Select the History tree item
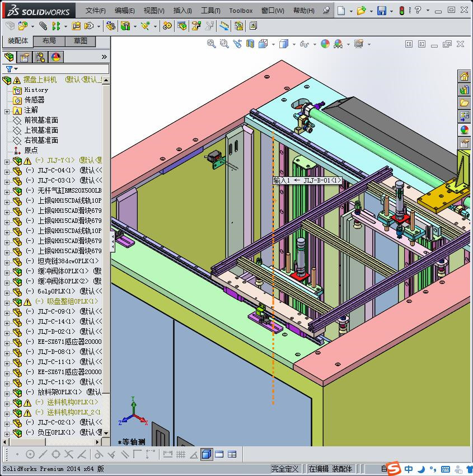The height and width of the screenshot is (476, 473). (x=36, y=90)
